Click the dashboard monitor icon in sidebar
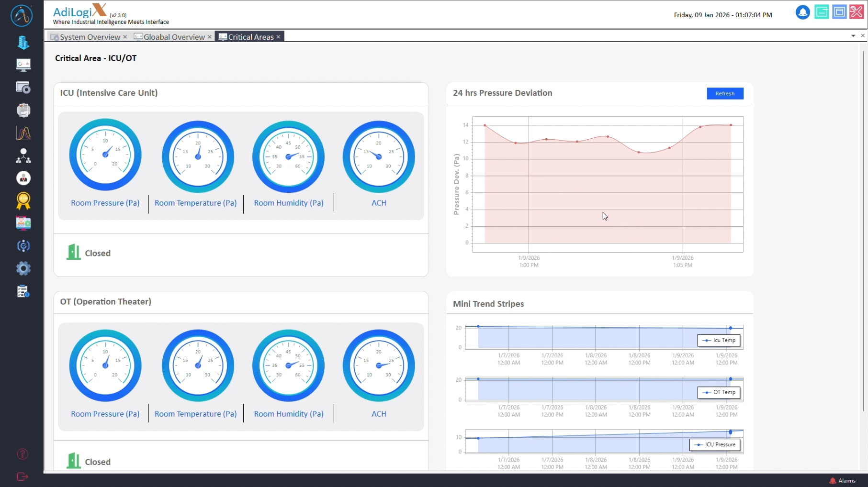The height and width of the screenshot is (487, 868). tap(23, 65)
